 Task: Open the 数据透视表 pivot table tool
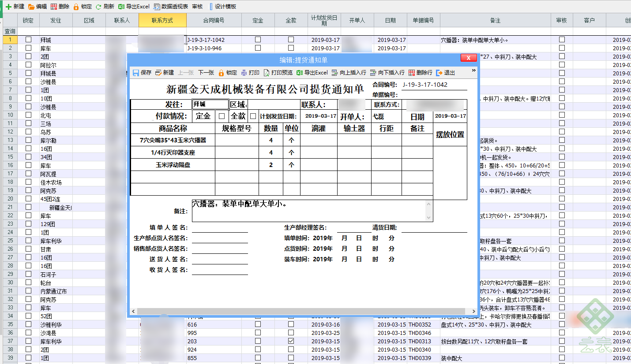(171, 7)
